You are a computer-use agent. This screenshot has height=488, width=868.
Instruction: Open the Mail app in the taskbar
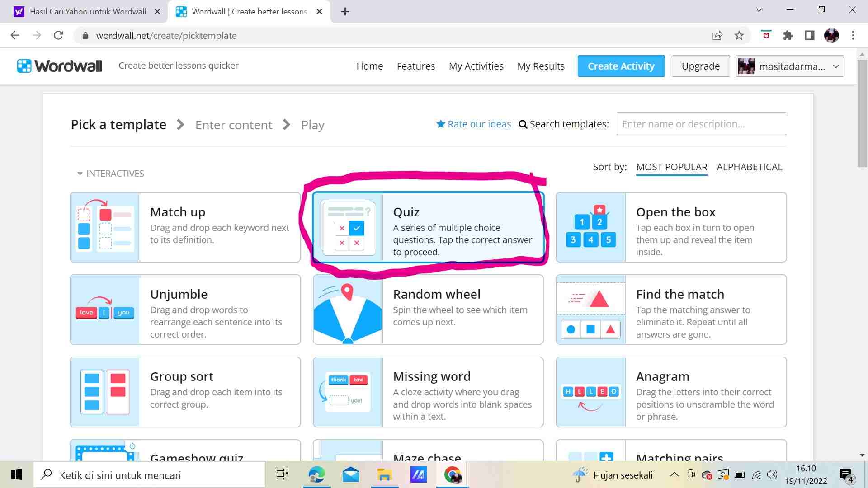(x=351, y=475)
